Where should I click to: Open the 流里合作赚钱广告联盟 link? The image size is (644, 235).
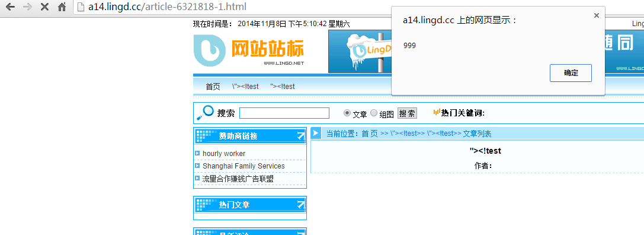tap(238, 179)
